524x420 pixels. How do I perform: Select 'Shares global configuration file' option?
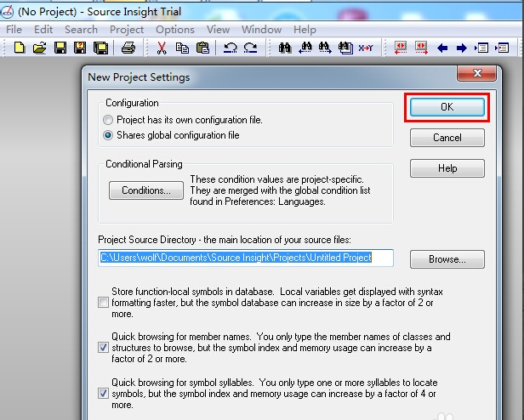(108, 135)
